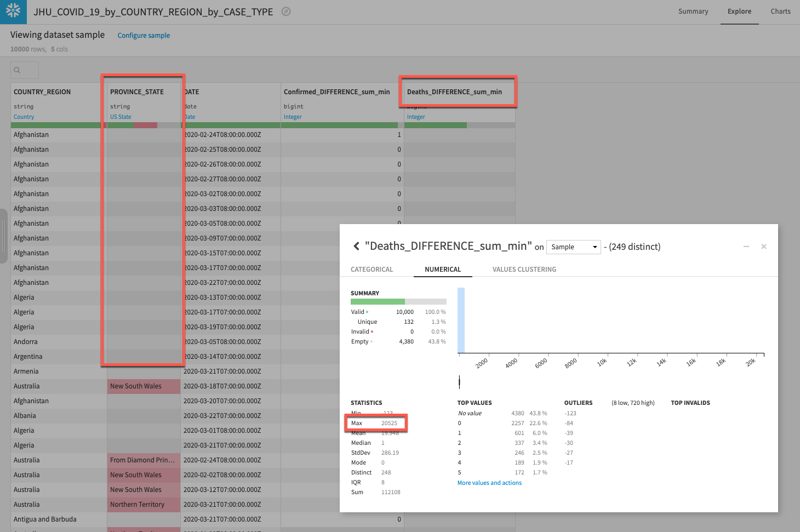Click the left edge sidebar handle
Viewport: 800px width, 532px height.
click(x=3, y=236)
